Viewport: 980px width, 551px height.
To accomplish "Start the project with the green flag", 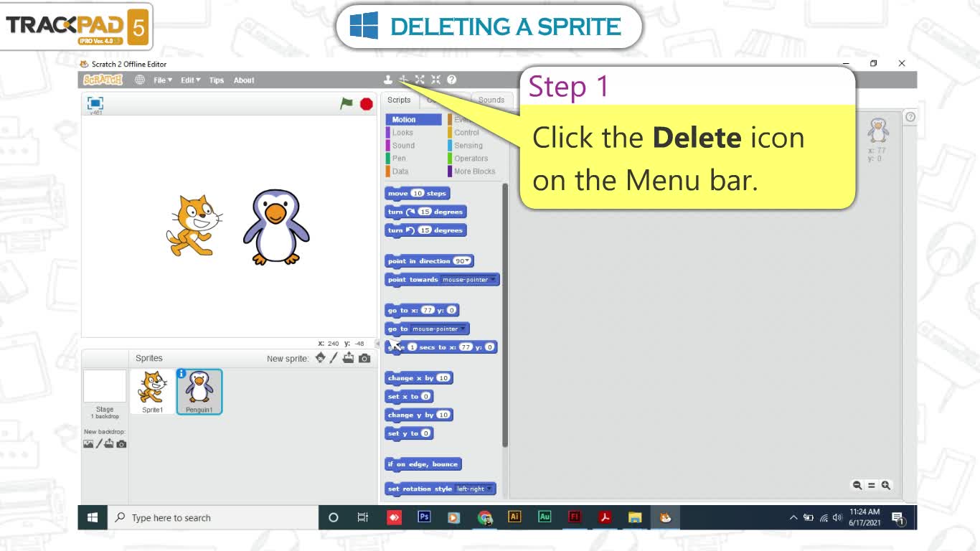I will pyautogui.click(x=347, y=103).
